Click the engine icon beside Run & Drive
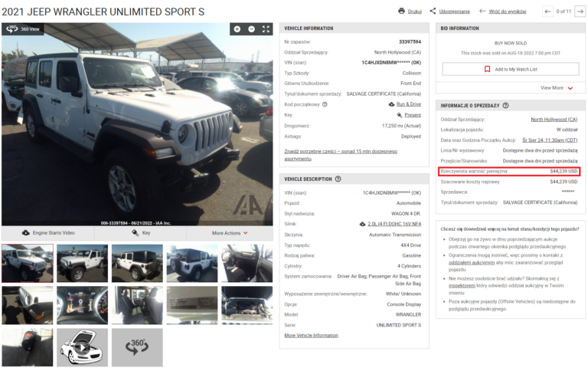588x368 pixels. pos(391,104)
